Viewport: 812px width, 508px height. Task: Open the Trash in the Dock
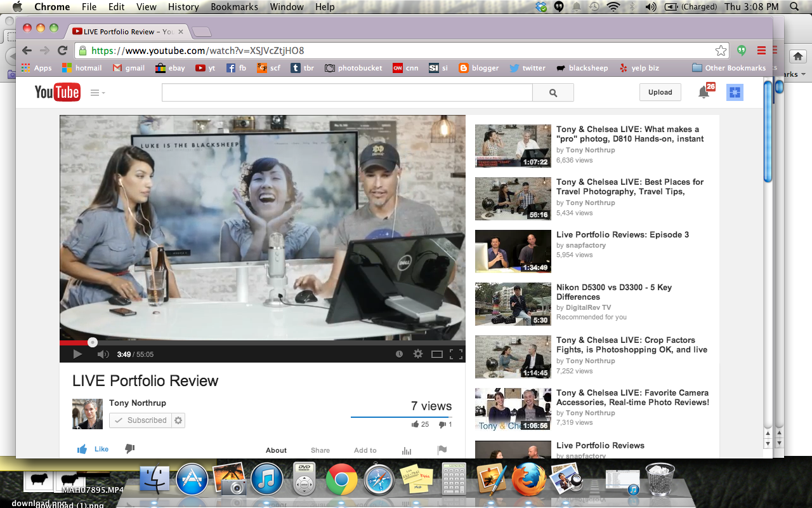tap(660, 479)
